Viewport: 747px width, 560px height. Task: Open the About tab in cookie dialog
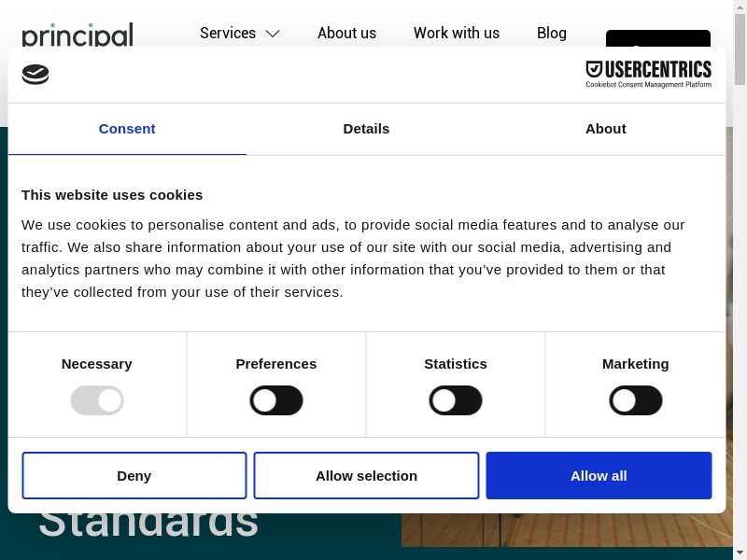(605, 129)
